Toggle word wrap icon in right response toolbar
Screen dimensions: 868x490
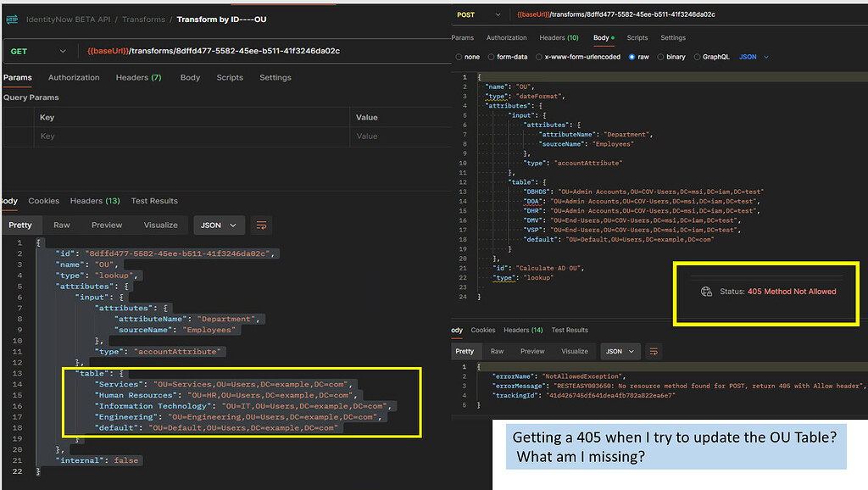click(654, 352)
